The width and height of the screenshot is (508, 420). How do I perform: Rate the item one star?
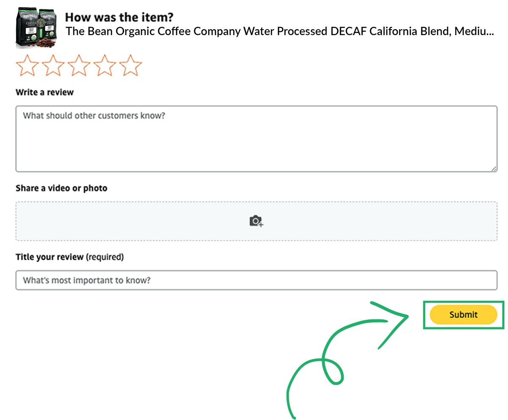(x=28, y=65)
